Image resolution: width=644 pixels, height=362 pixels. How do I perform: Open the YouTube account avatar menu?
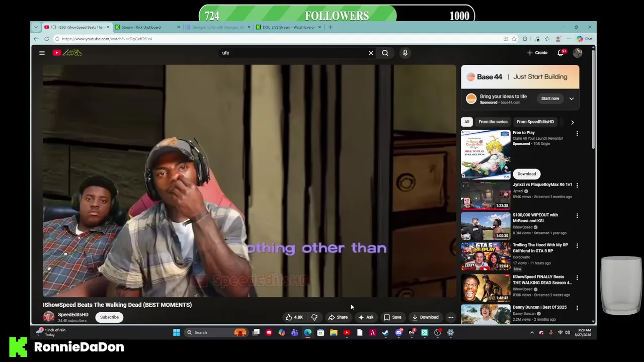[577, 53]
